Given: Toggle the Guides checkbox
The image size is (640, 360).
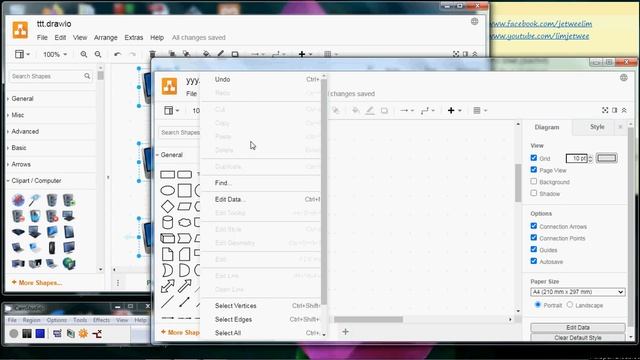Looking at the screenshot, I should click(533, 249).
